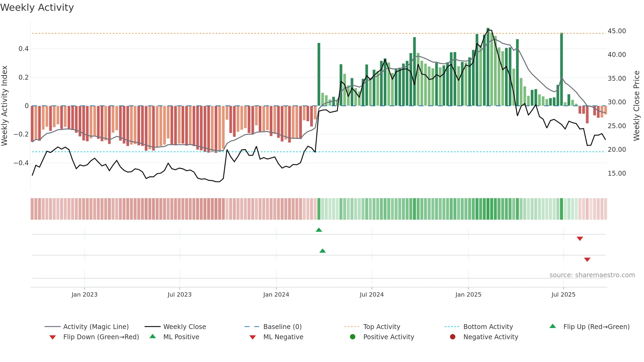Click the 0.2 activity index tick
The height and width of the screenshot is (362, 644).
[x=24, y=77]
